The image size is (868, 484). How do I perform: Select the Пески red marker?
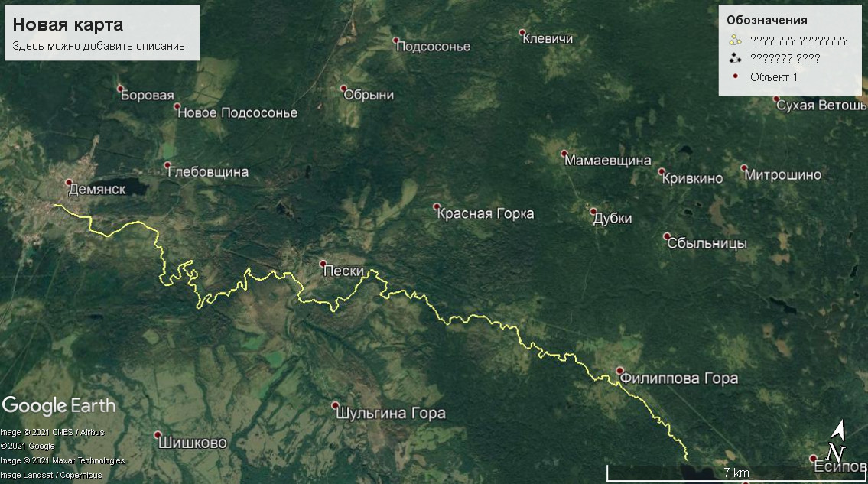(323, 264)
